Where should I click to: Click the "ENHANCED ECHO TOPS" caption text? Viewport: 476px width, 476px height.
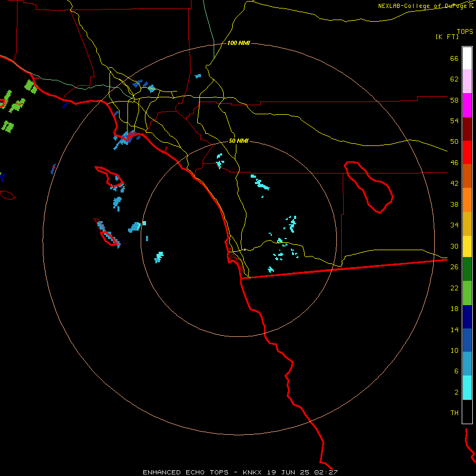pyautogui.click(x=186, y=472)
